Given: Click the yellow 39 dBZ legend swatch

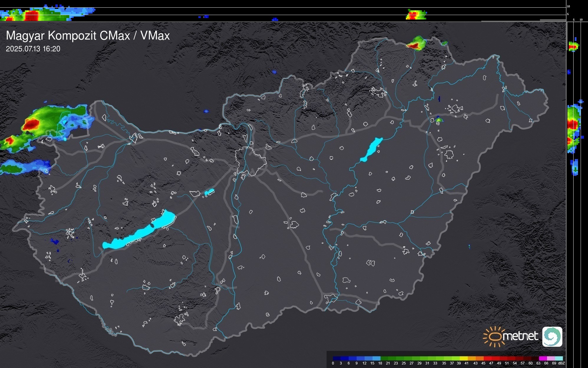Looking at the screenshot, I should pos(464,358).
